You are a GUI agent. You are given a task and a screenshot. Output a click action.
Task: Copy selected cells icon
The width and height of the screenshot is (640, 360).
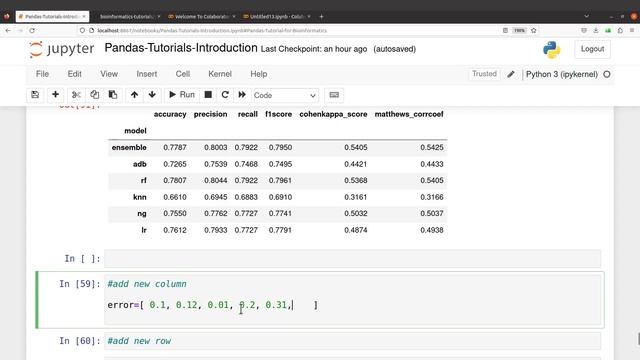coord(94,95)
